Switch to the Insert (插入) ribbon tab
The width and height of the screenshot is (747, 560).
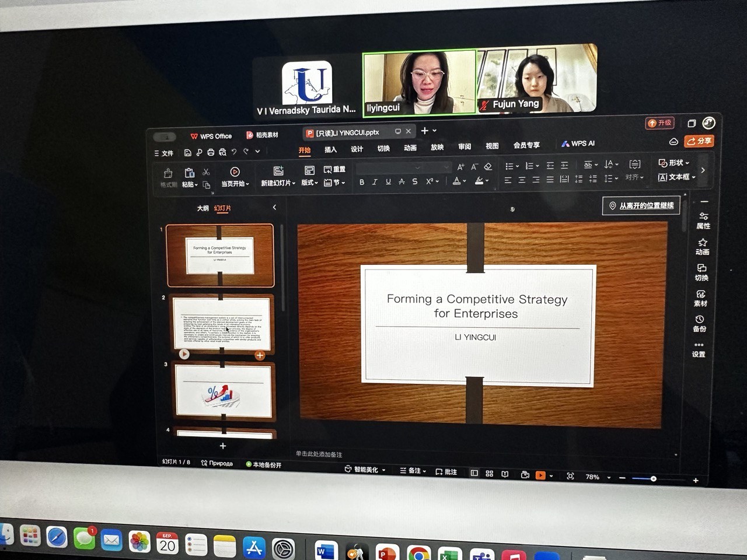[x=330, y=149]
